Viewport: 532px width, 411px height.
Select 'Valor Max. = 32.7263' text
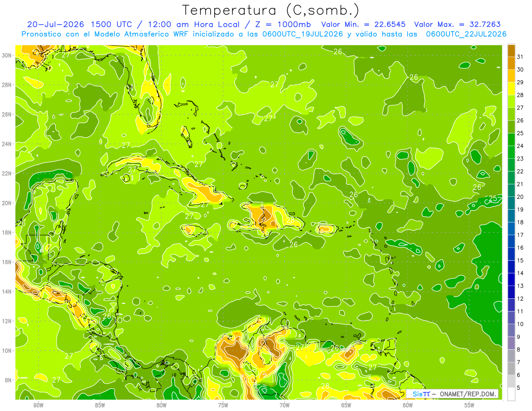point(458,24)
